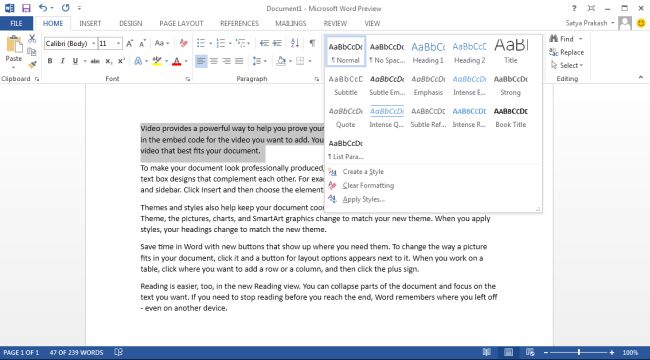Viewport: 650px width, 360px height.
Task: Toggle Align Left button
Action: pos(201,61)
